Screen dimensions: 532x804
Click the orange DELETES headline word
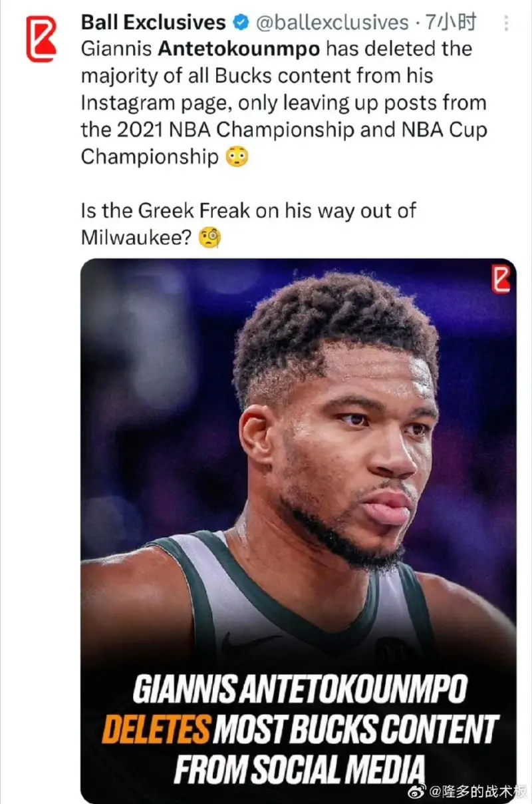pos(157,730)
